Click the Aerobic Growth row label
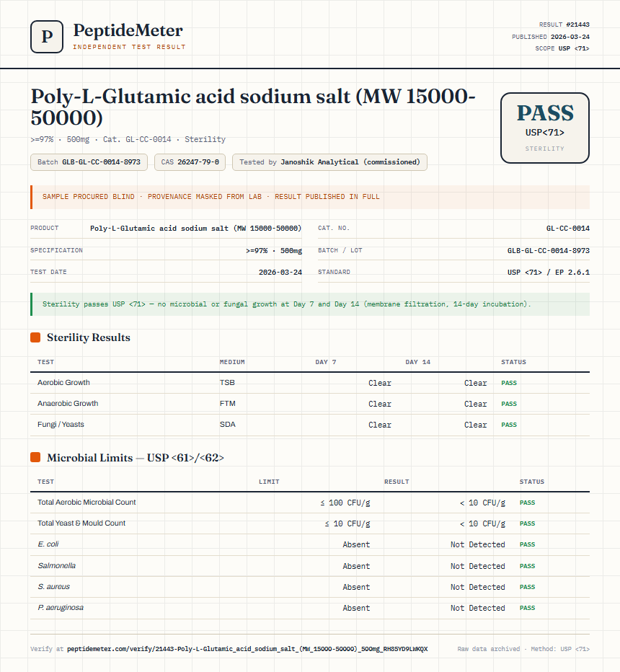This screenshot has height=672, width=620. (63, 383)
